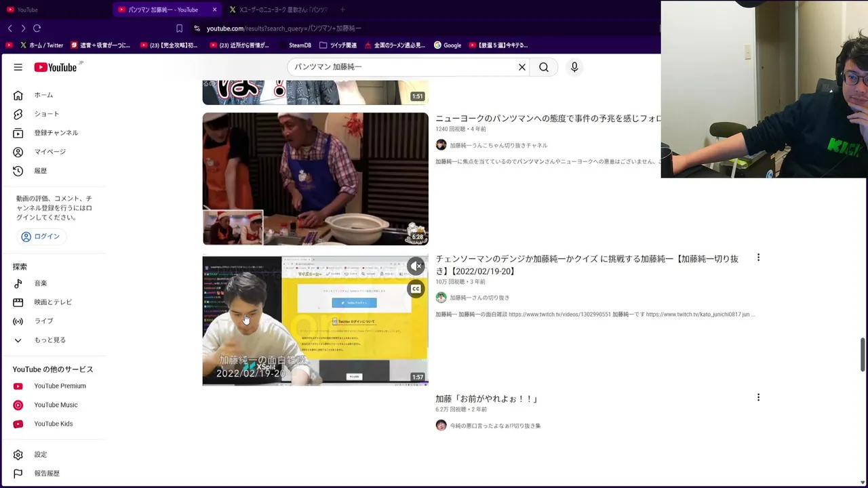This screenshot has width=868, height=488.
Task: Open YouTube Music link
Action: tap(54, 405)
